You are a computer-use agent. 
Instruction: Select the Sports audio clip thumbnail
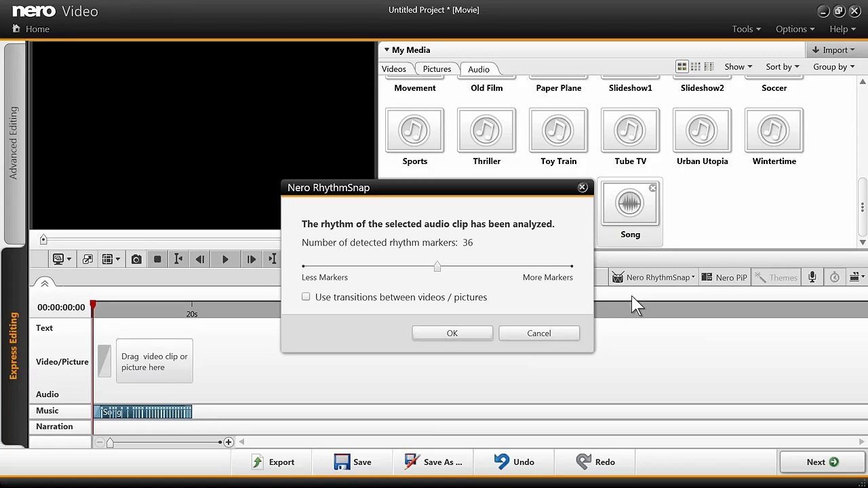click(415, 130)
